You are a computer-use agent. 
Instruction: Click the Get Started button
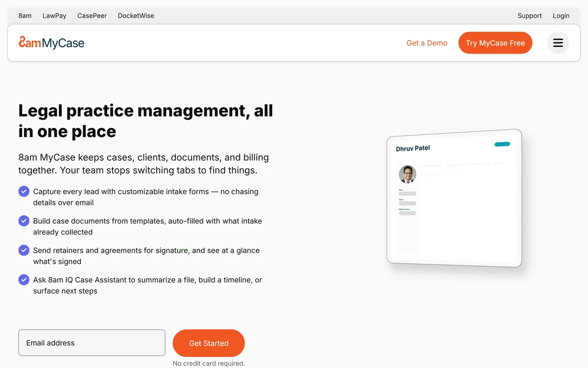point(209,343)
